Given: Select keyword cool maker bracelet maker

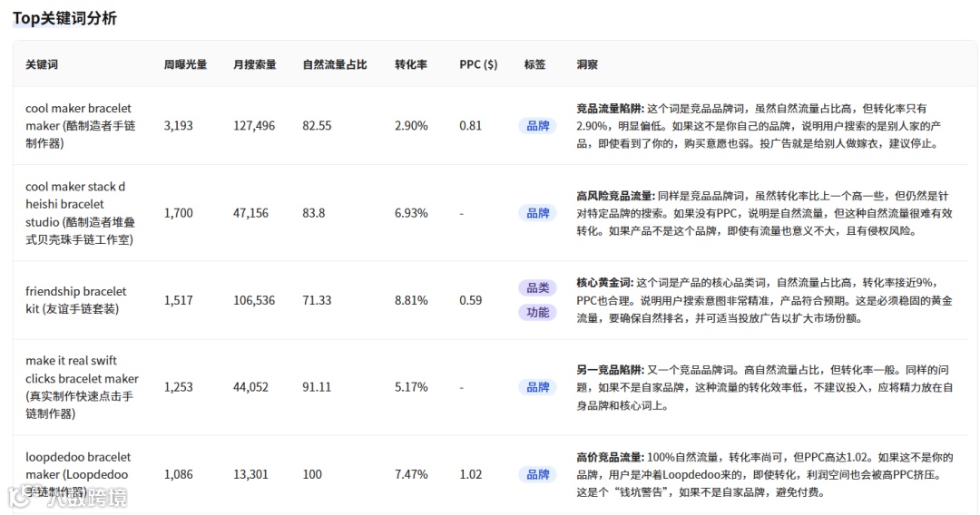Looking at the screenshot, I should click(x=80, y=125).
